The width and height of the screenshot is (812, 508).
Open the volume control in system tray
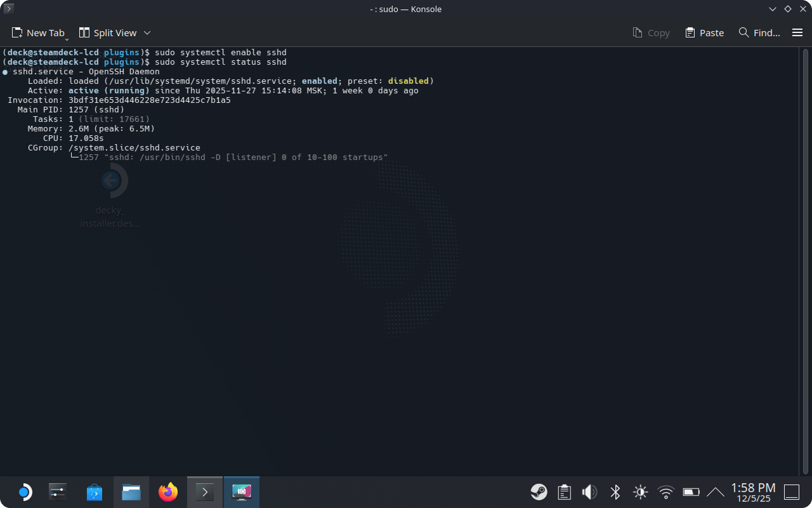[589, 492]
